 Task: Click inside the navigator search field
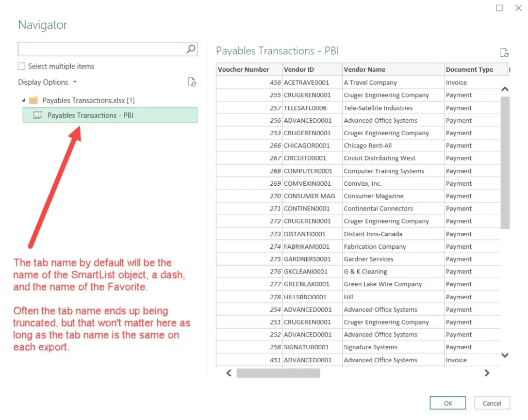(103, 49)
